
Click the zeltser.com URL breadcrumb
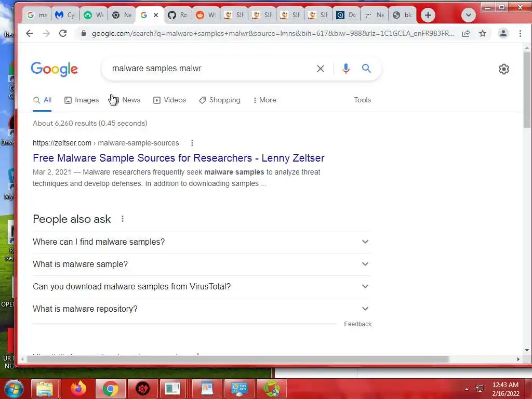coord(106,143)
